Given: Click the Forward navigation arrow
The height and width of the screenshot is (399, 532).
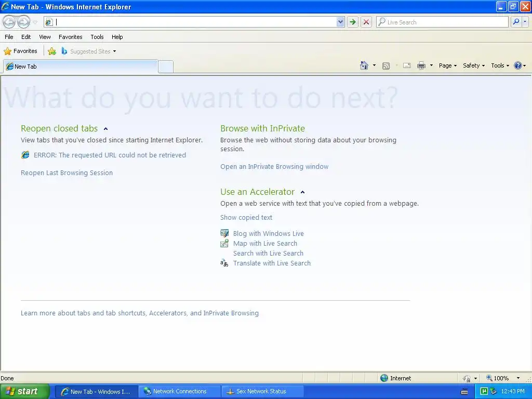Looking at the screenshot, I should point(23,22).
